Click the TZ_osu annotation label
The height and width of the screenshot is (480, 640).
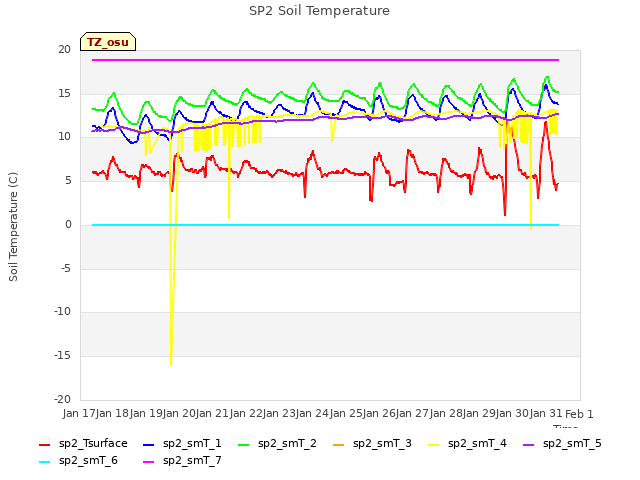108,42
